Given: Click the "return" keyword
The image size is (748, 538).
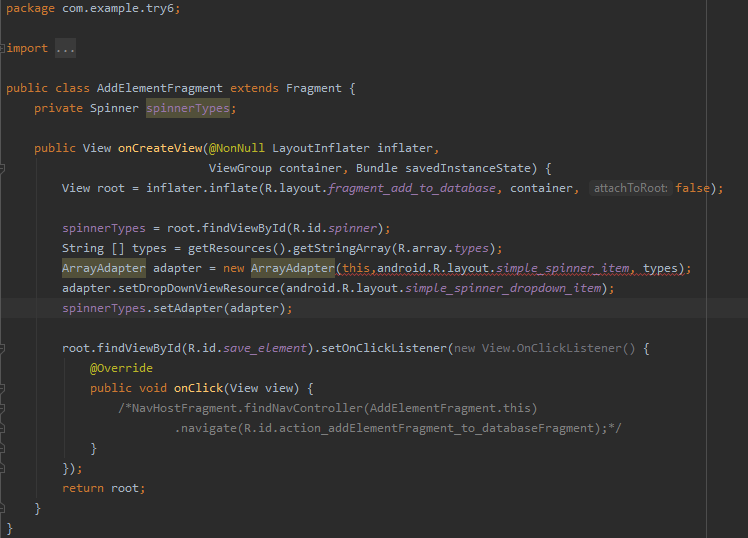Looking at the screenshot, I should tap(83, 489).
